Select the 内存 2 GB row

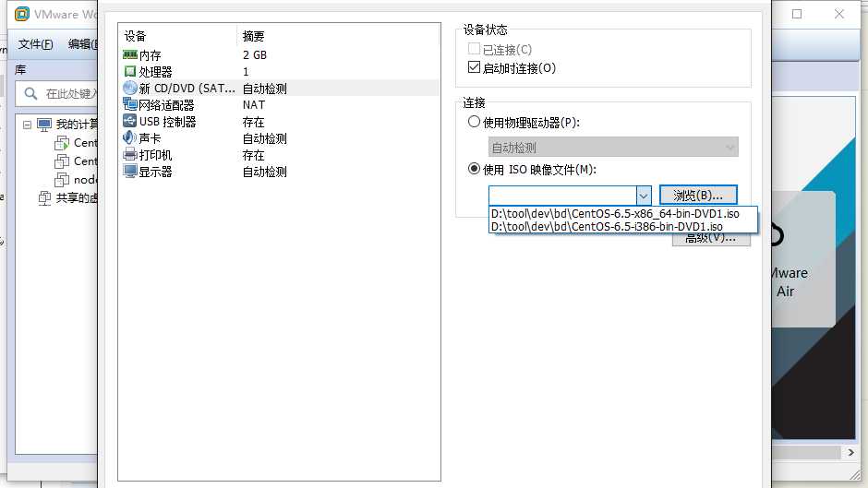pyautogui.click(x=279, y=54)
